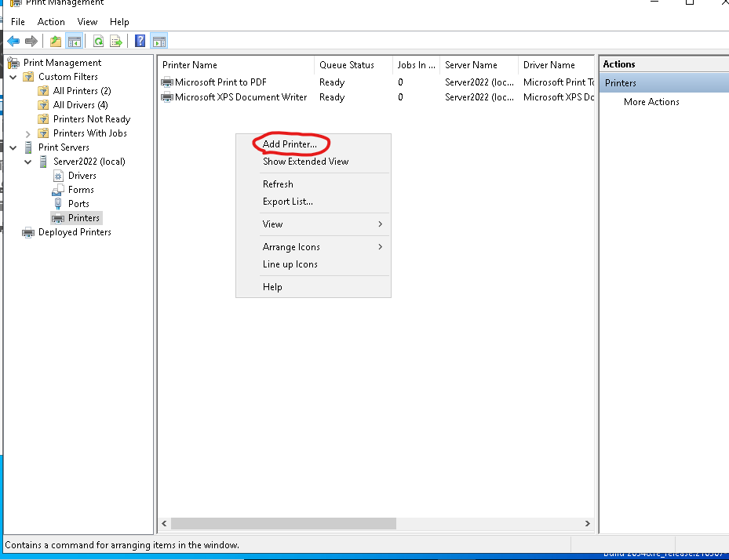
Task: Open the Action menu
Action: pyautogui.click(x=50, y=21)
